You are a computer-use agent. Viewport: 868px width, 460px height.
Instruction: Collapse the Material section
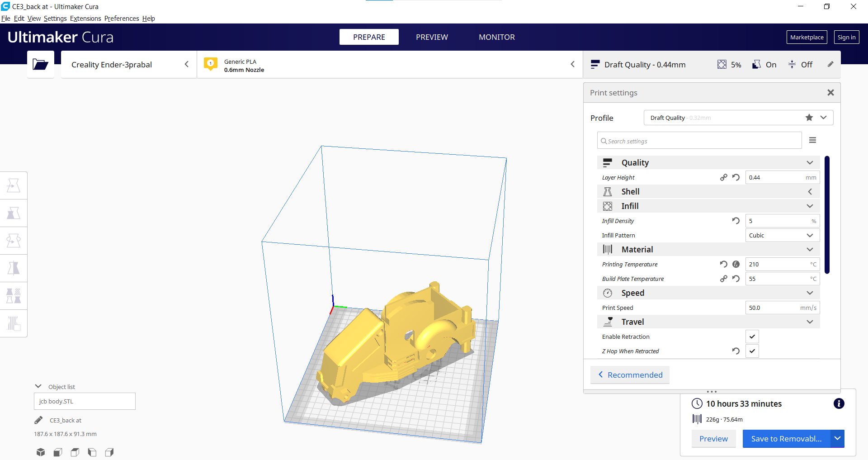coord(708,249)
